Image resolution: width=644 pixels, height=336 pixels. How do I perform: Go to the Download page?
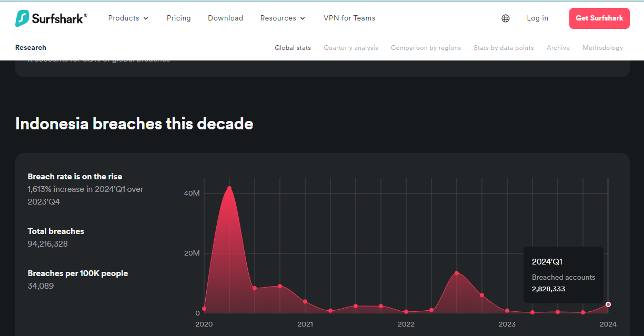click(225, 18)
